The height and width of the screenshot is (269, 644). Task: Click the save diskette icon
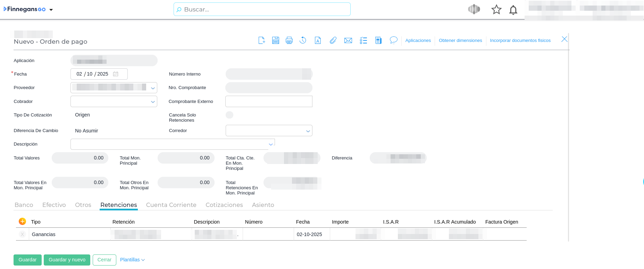(276, 41)
